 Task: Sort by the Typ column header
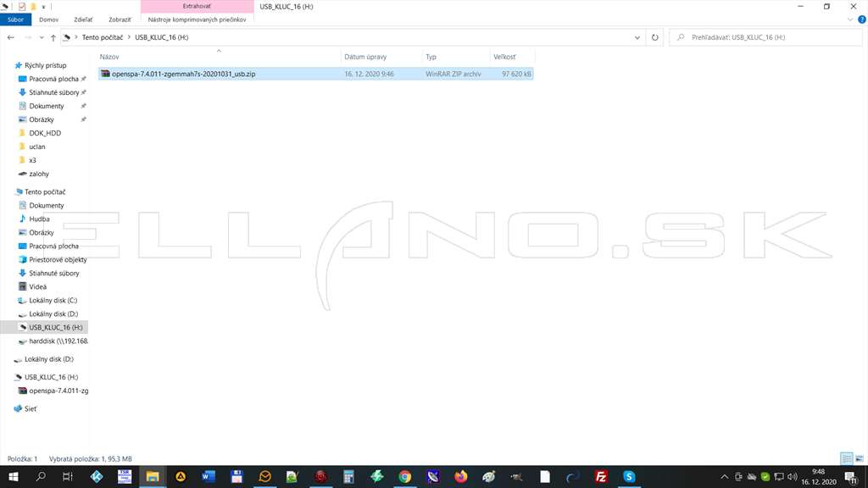456,57
